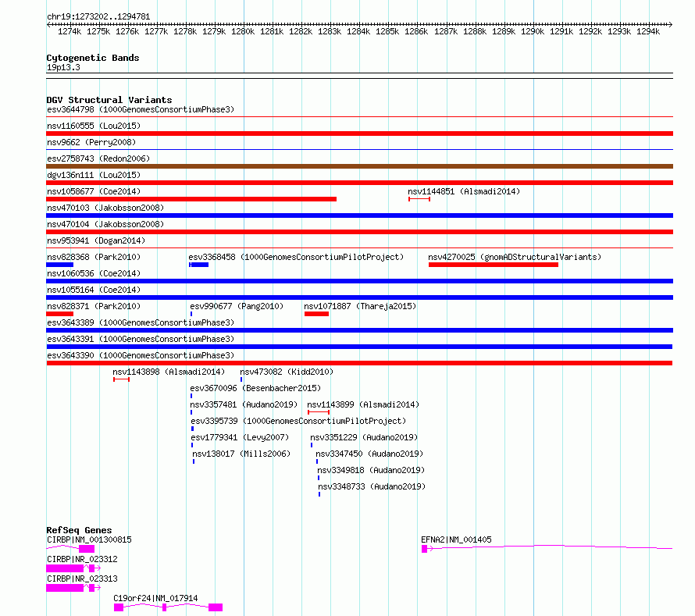Viewport: 695px width, 616px height.
Task: Open esv3643389 variant label
Action: (141, 322)
